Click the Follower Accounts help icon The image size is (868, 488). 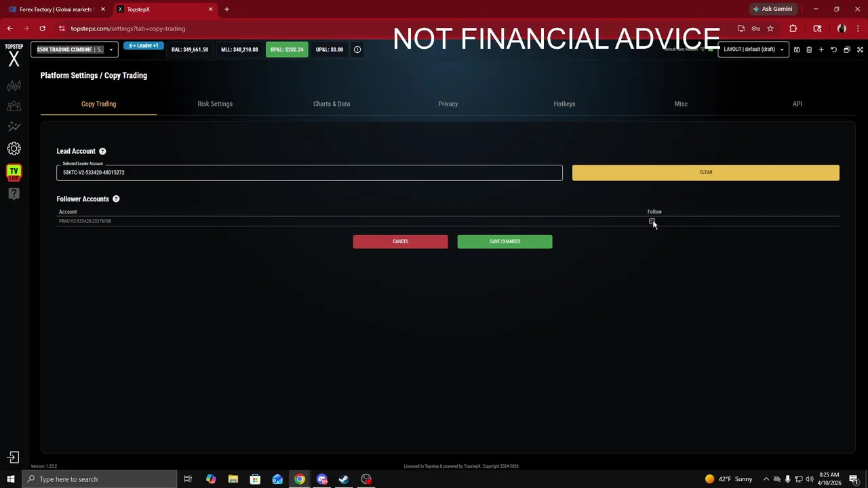tap(116, 199)
